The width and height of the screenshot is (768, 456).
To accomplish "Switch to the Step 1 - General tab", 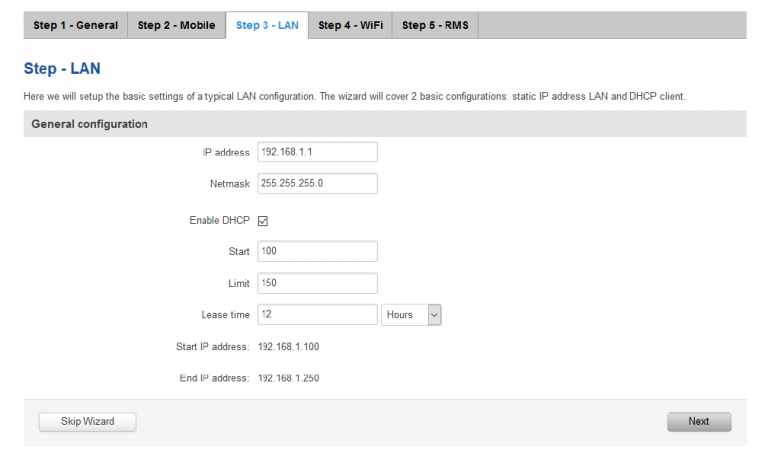I will pos(75,25).
